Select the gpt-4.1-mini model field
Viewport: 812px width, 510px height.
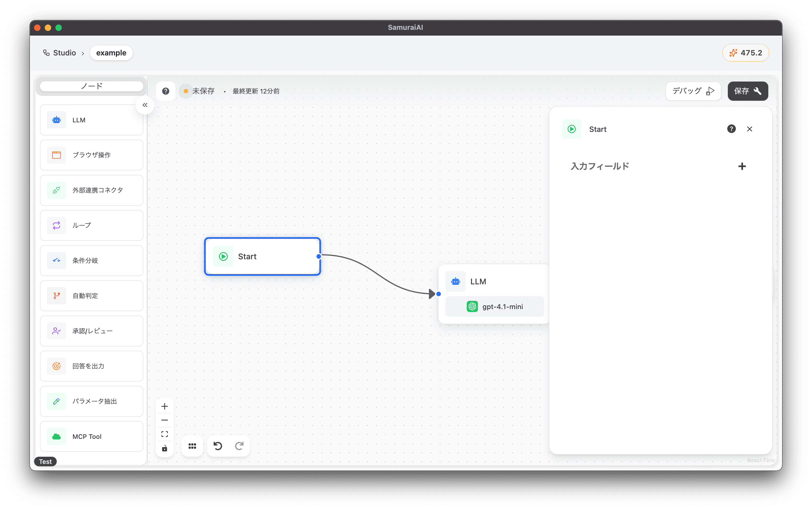pyautogui.click(x=494, y=306)
